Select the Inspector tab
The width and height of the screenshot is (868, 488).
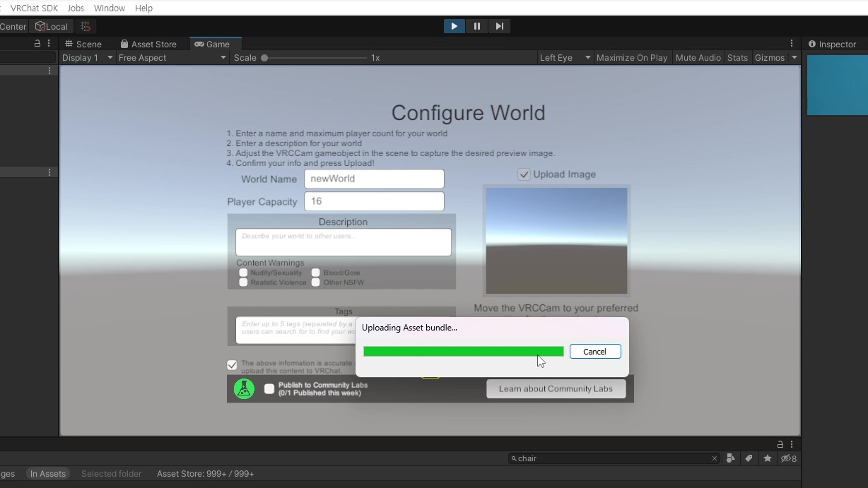[833, 44]
